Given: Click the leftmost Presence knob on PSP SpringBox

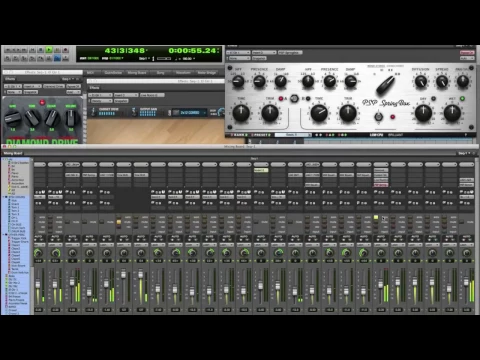Looking at the screenshot, I should click(x=259, y=81).
